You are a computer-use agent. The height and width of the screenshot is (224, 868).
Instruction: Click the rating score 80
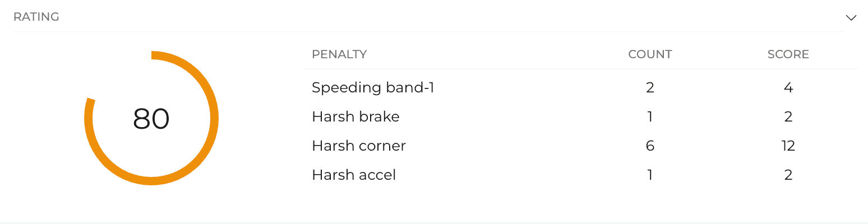tap(151, 118)
